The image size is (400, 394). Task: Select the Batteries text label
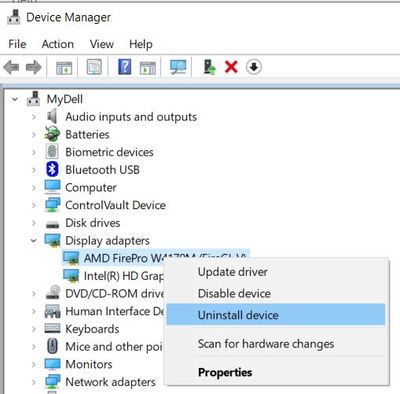87,134
